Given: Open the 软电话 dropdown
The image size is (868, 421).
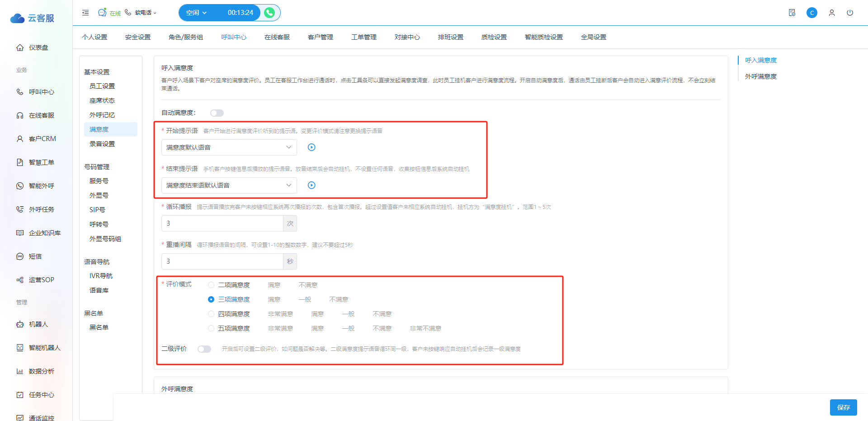Looking at the screenshot, I should coord(146,13).
